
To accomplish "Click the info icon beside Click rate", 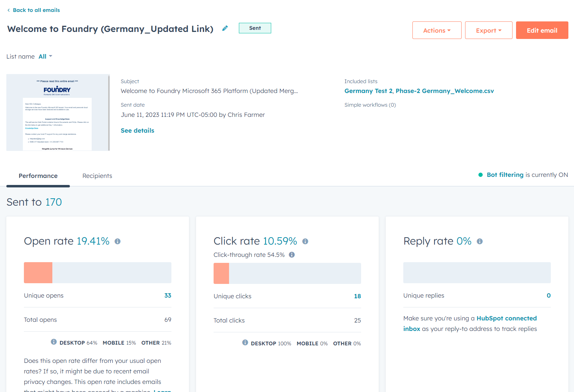I will coord(305,241).
